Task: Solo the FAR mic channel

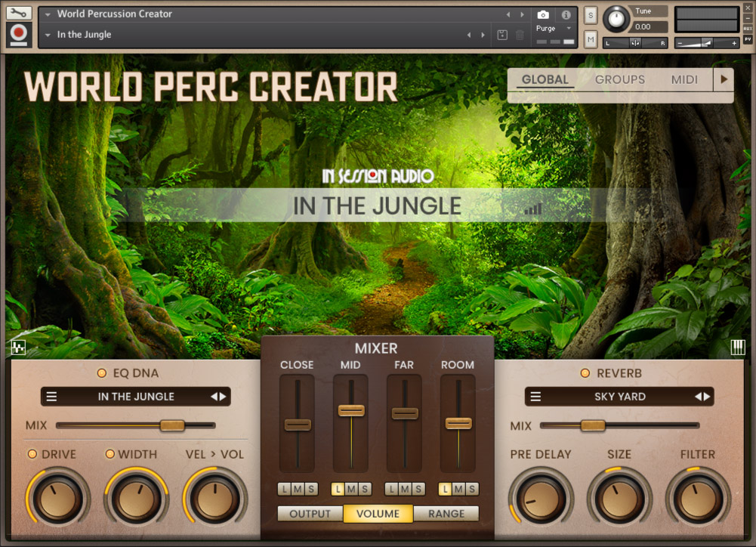Action: pos(418,489)
